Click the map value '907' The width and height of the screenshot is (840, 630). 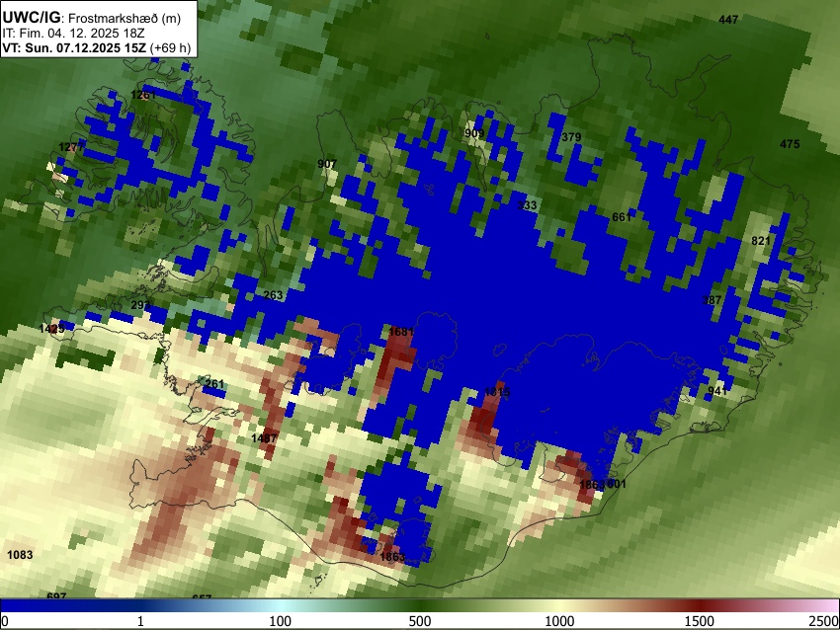pyautogui.click(x=327, y=164)
